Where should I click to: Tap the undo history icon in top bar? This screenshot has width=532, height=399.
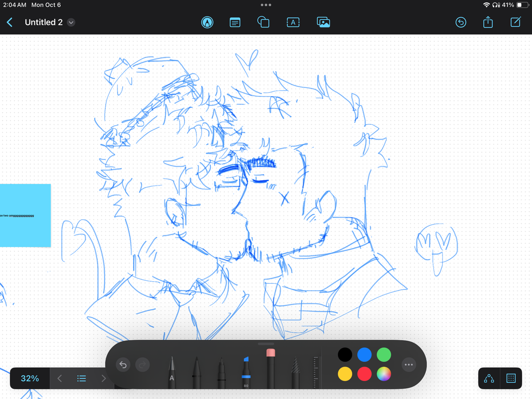point(461,22)
